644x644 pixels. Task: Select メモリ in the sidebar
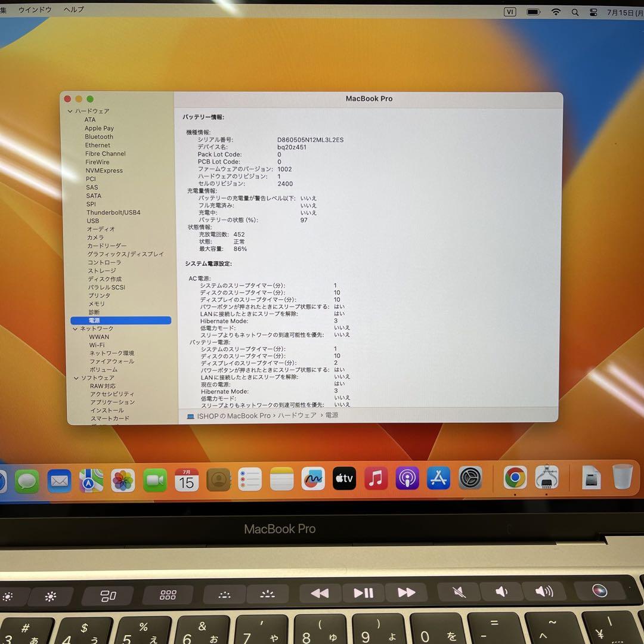click(97, 304)
